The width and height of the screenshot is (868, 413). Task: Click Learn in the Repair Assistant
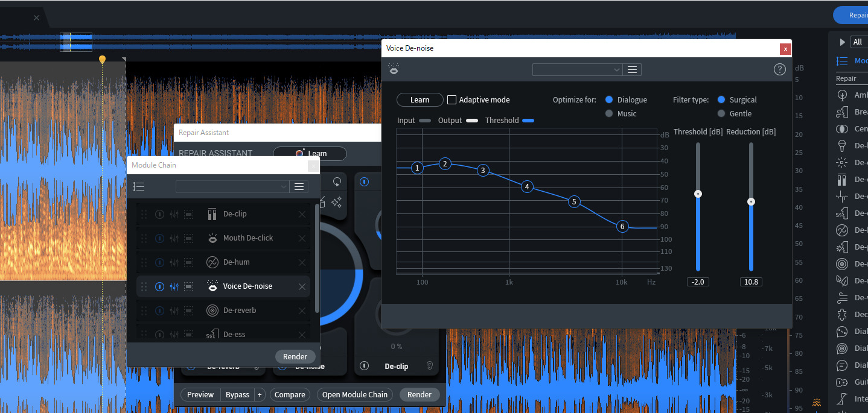coord(310,153)
